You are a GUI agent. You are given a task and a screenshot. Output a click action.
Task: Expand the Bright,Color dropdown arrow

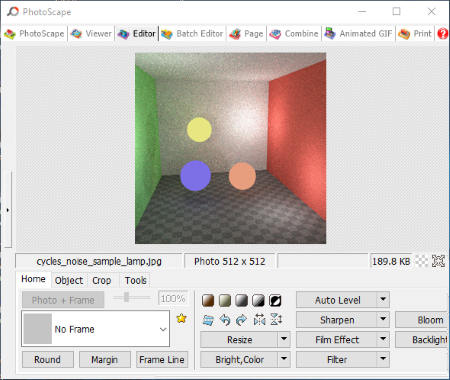tap(284, 360)
